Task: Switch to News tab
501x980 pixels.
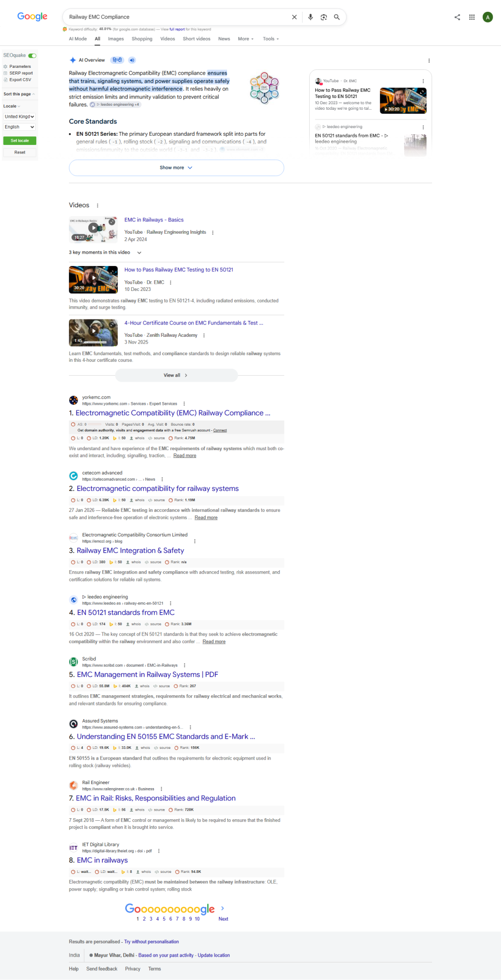Action: [224, 39]
